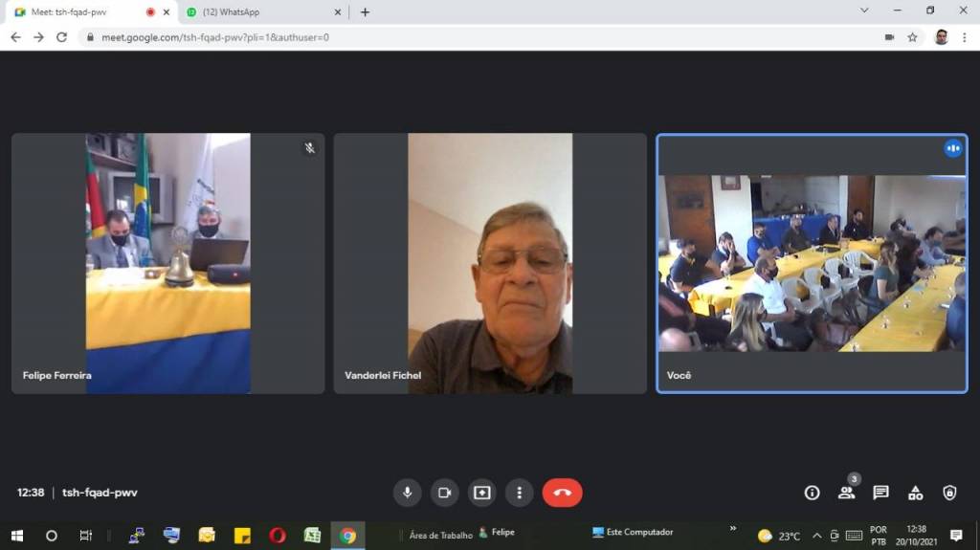This screenshot has width=980, height=550.
Task: Expand the Chrome tab search chevron
Action: tap(864, 11)
